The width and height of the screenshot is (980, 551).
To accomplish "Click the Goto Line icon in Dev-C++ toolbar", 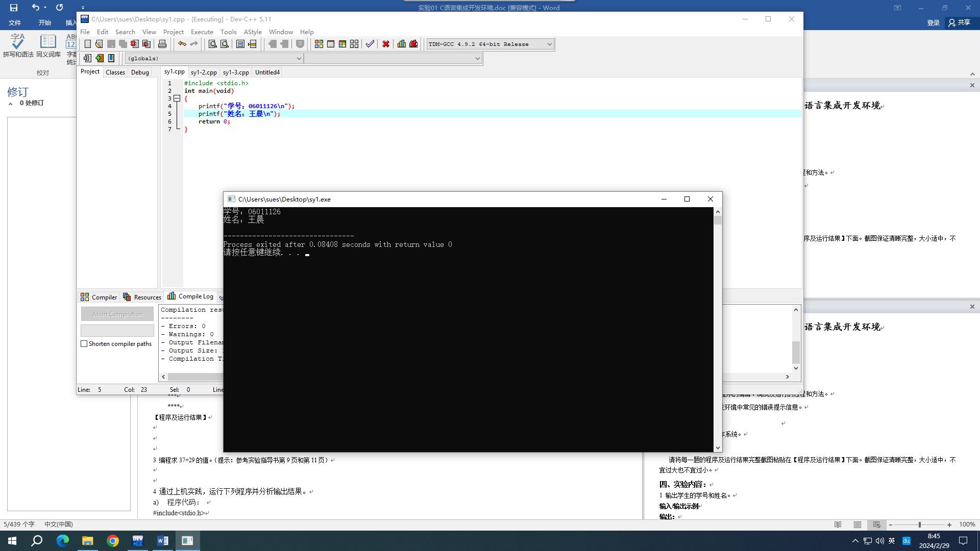I will (x=252, y=44).
